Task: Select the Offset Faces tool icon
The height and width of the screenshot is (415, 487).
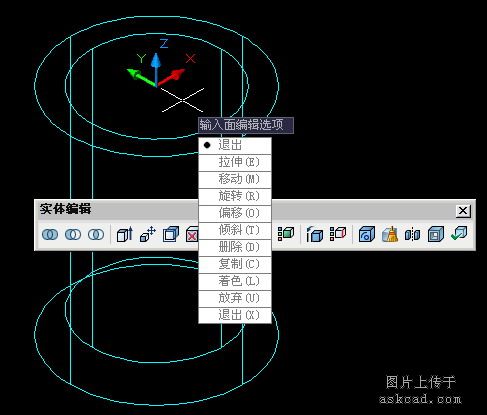Action: 171,234
